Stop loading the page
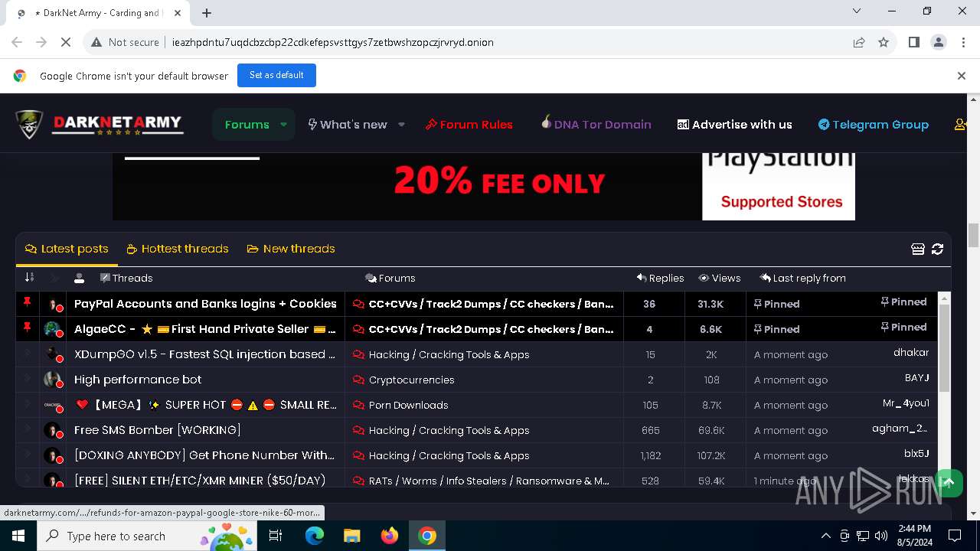The height and width of the screenshot is (551, 980). pyautogui.click(x=66, y=42)
